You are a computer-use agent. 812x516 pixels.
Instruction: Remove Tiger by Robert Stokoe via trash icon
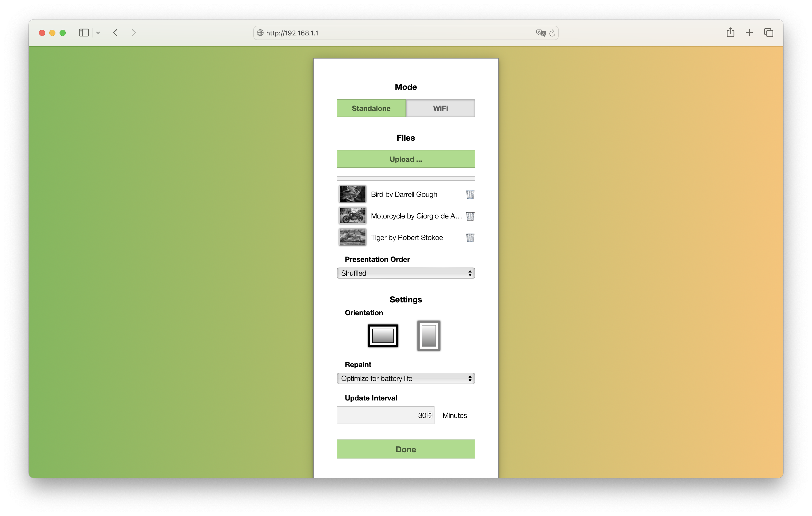point(470,238)
